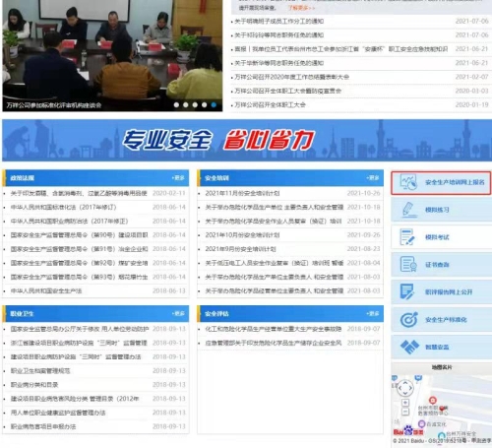Click the 地图名片 map card header
Image resolution: width=492 pixels, height=448 pixels.
click(442, 367)
